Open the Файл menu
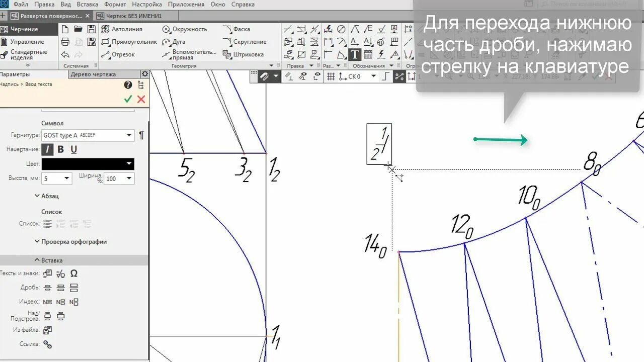 [21, 5]
